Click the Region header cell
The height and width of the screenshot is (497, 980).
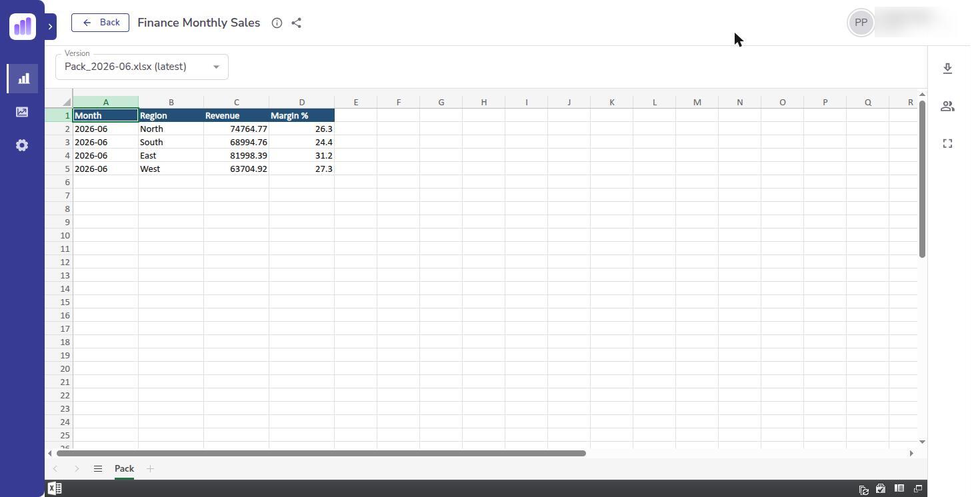click(x=171, y=115)
